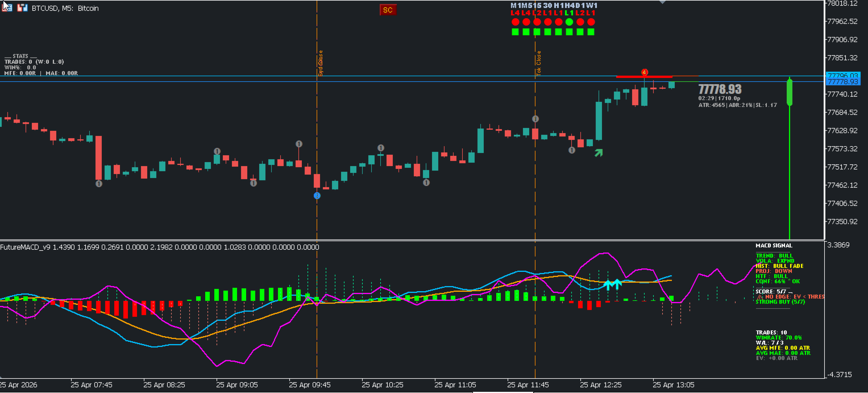Click the STRONG BUY (5/7) signal

(780, 302)
